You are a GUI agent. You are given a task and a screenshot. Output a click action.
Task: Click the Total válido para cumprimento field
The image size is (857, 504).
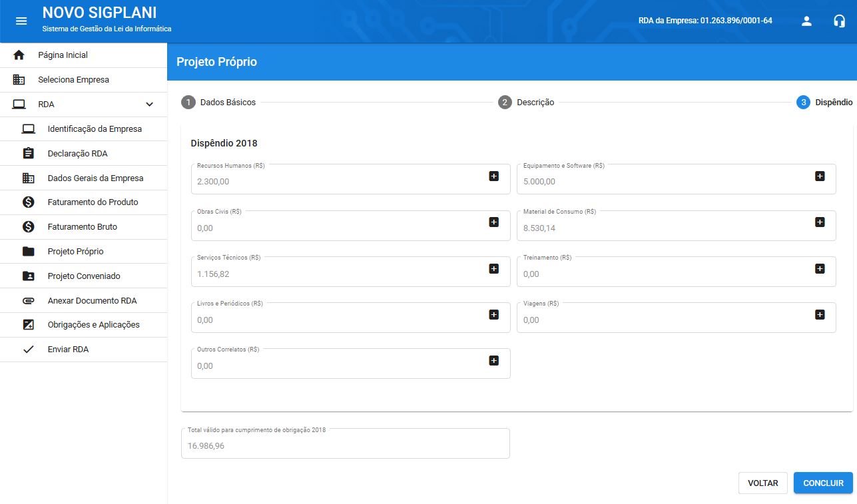345,445
